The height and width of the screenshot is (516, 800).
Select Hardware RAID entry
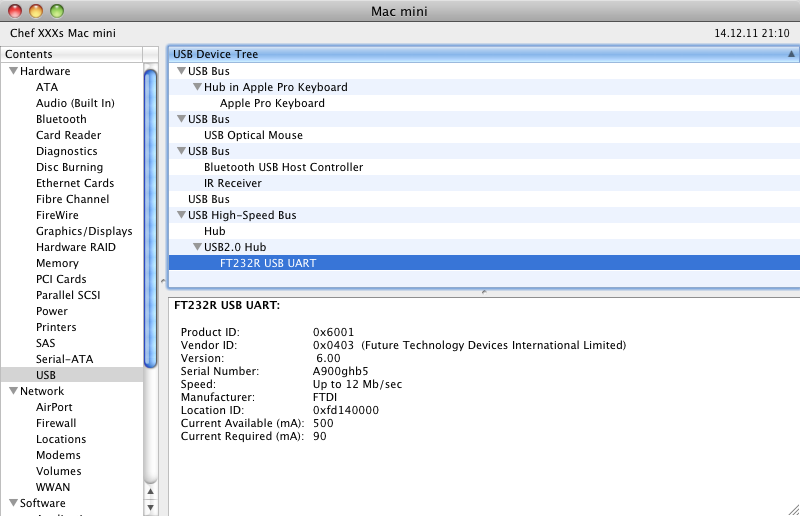(x=76, y=247)
